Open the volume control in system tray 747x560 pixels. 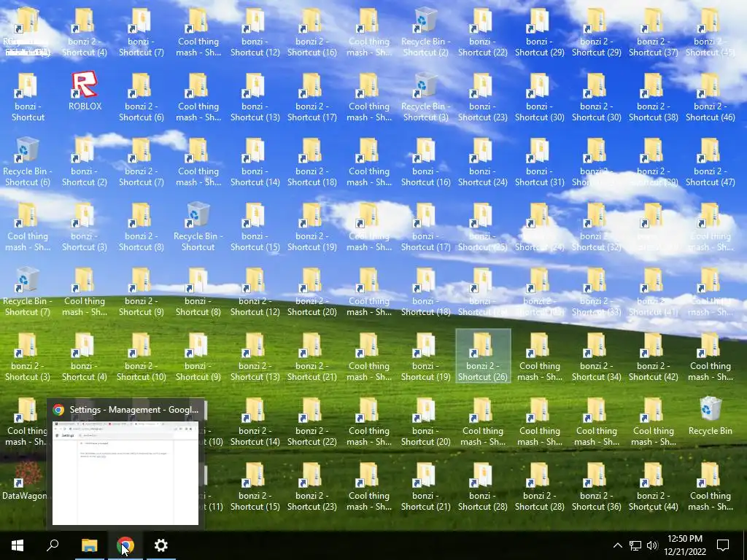tap(652, 545)
